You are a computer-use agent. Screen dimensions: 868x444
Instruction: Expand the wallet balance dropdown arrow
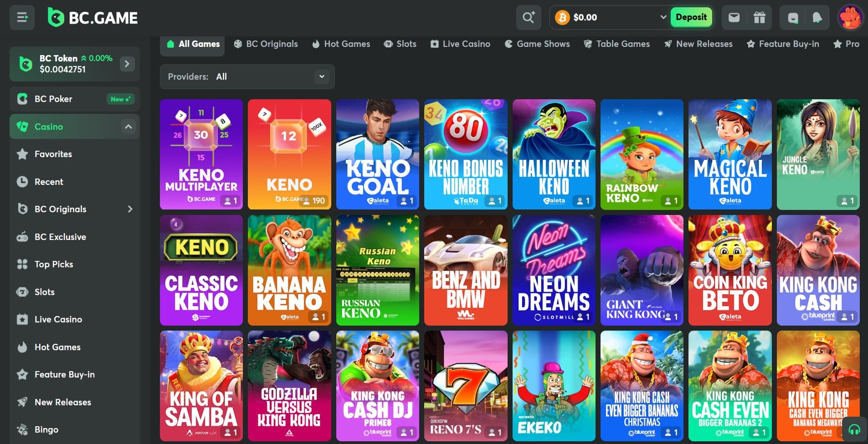coord(663,17)
